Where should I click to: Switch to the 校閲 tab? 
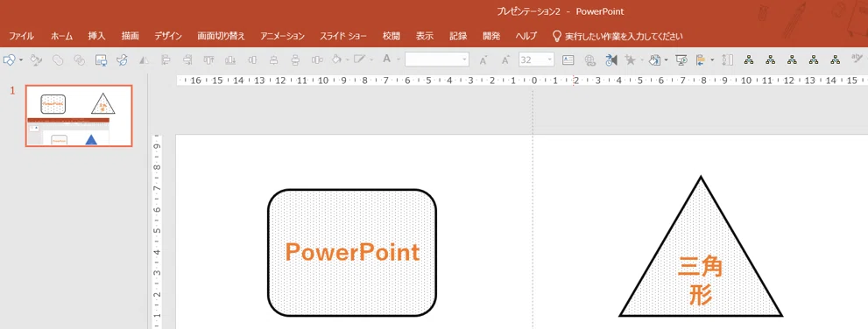click(392, 37)
